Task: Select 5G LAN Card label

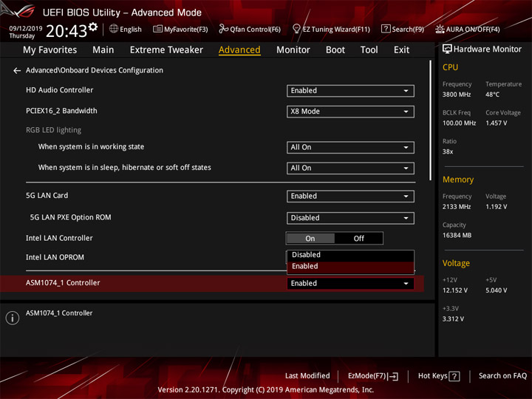Action: tap(47, 196)
